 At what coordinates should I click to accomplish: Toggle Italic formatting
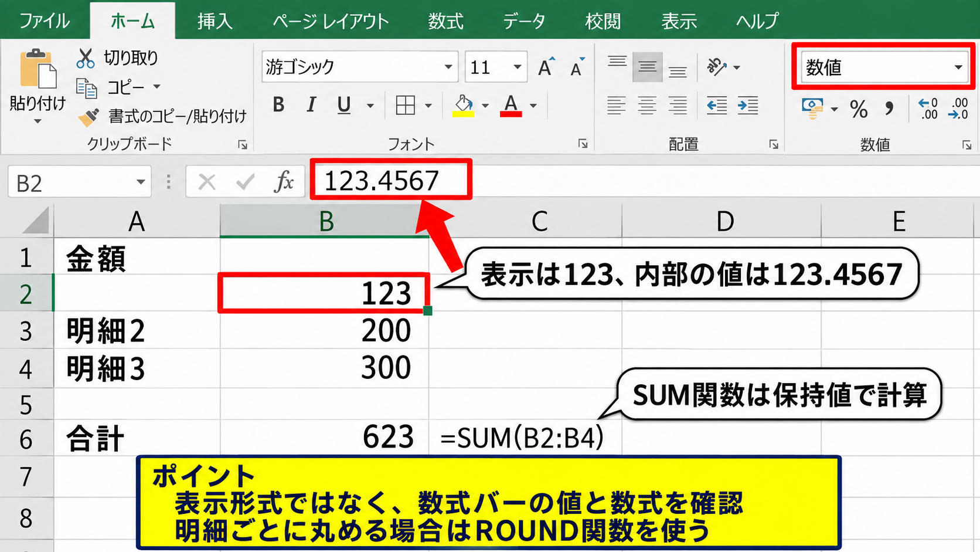tap(311, 105)
